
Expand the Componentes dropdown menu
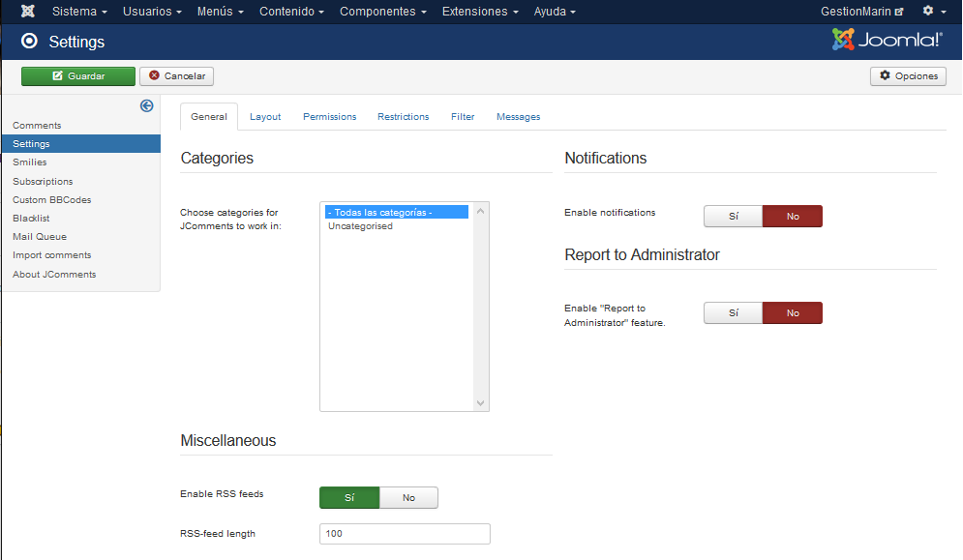(x=383, y=12)
